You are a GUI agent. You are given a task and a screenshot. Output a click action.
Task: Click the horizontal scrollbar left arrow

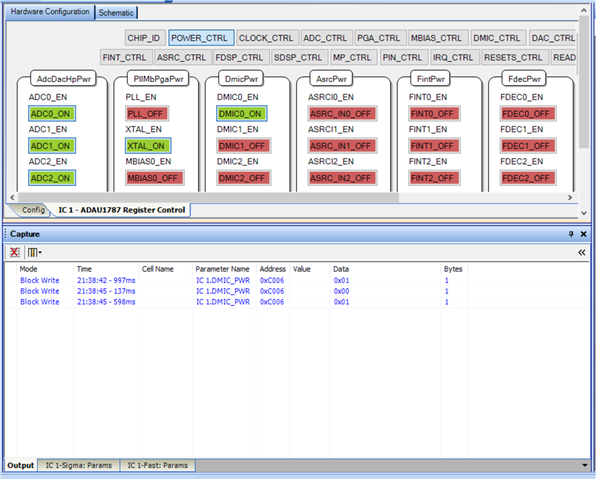tap(12, 197)
